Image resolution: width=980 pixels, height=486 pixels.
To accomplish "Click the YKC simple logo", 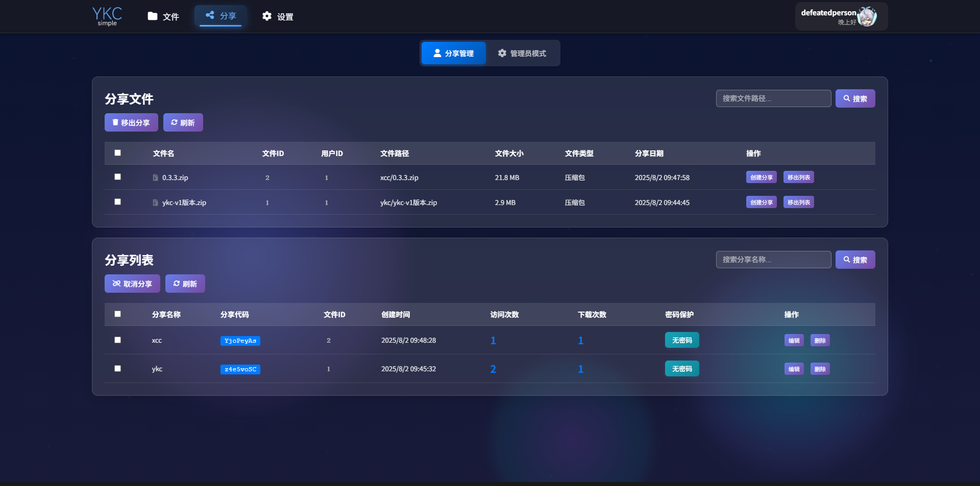I will coord(107,16).
